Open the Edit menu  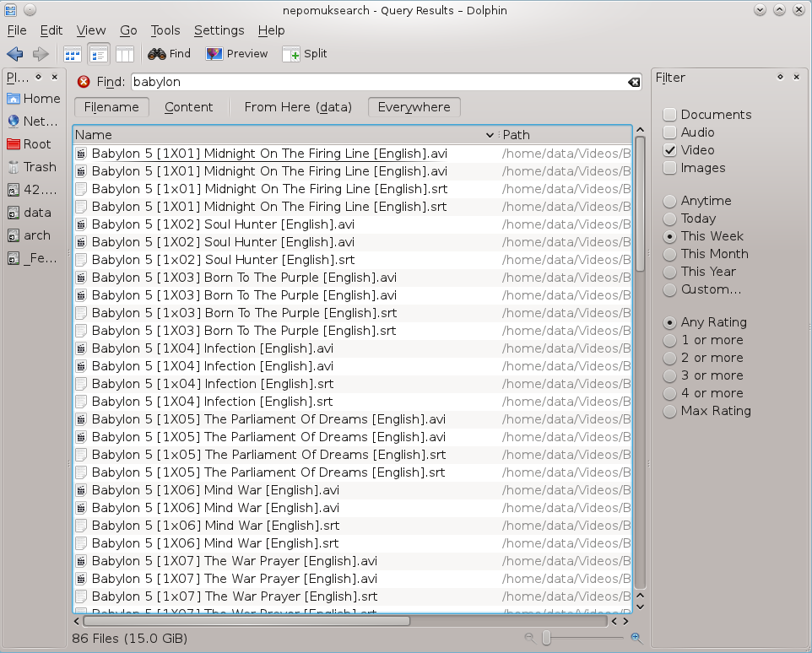51,30
